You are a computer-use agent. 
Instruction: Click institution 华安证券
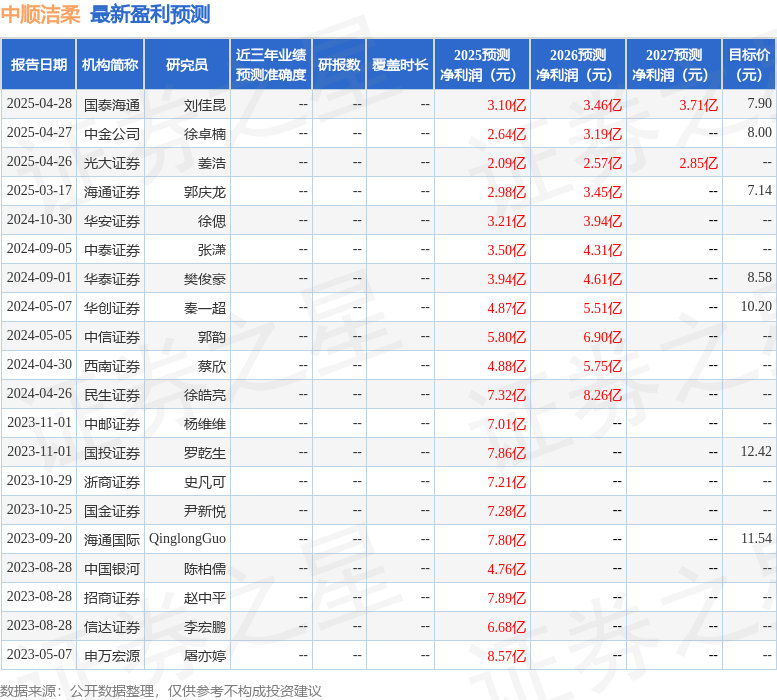(x=112, y=221)
